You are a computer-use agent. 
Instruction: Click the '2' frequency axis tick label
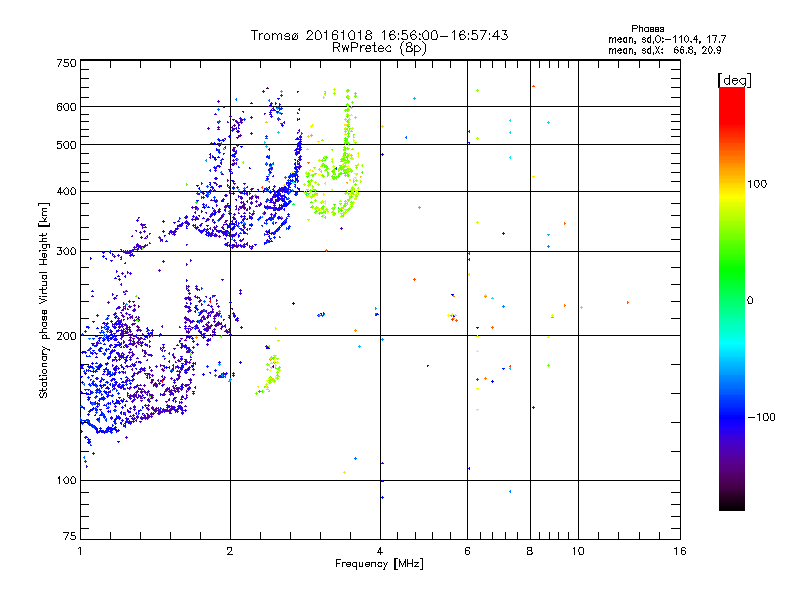click(x=230, y=551)
